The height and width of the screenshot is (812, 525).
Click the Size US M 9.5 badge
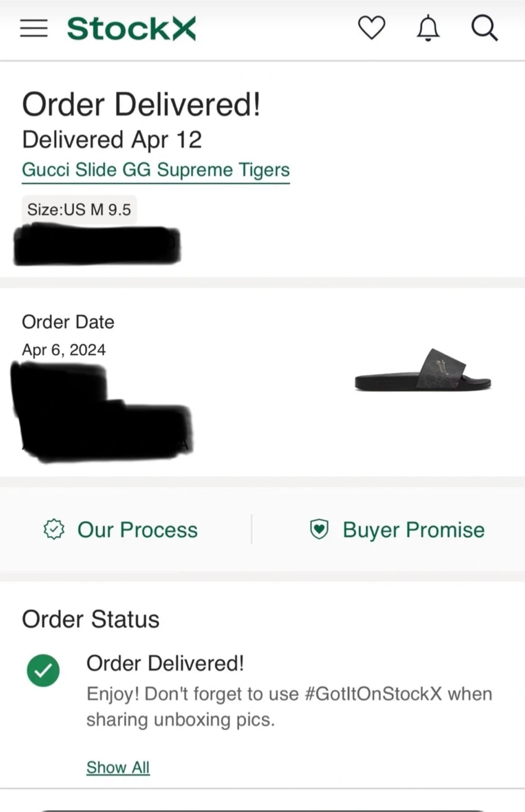79,210
